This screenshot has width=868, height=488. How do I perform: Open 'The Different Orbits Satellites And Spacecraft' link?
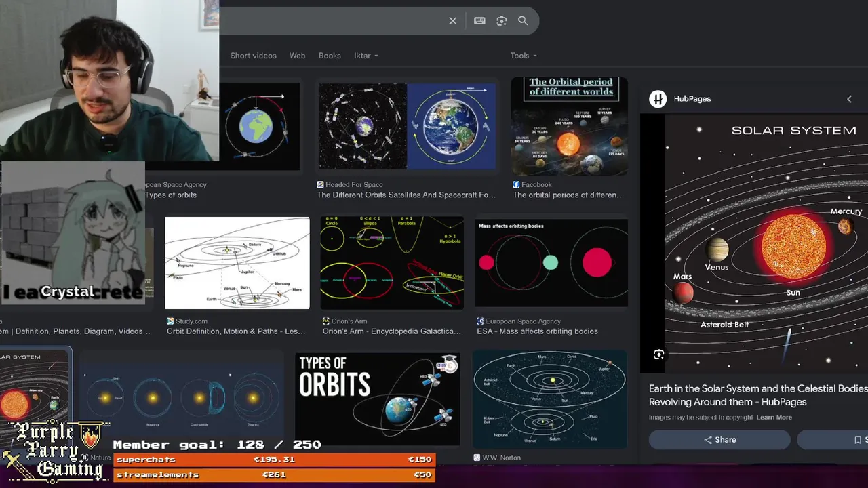406,195
